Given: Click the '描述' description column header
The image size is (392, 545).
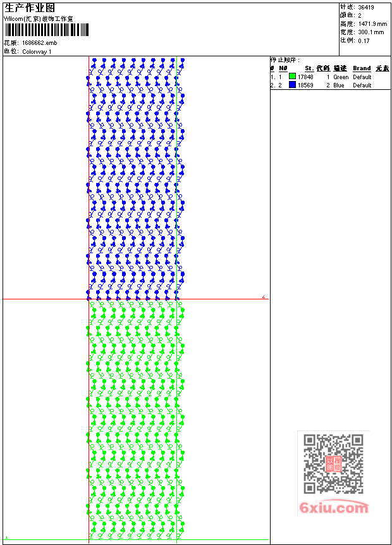Looking at the screenshot, I should [x=340, y=68].
